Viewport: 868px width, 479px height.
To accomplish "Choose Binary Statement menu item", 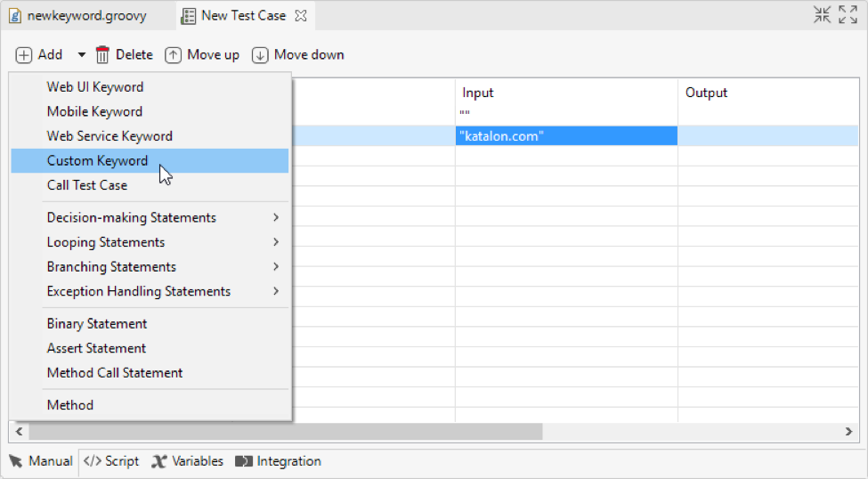I will click(x=150, y=323).
